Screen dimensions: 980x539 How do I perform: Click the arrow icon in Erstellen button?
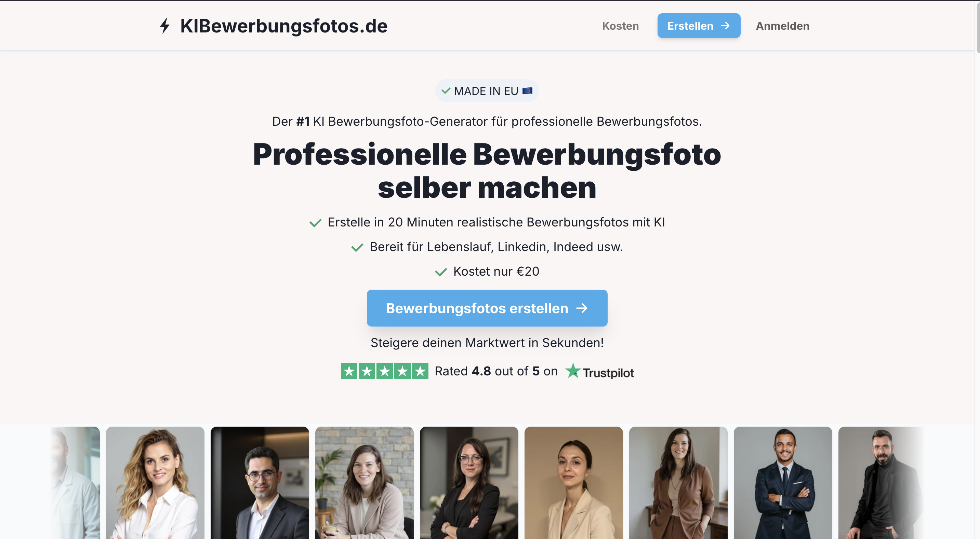(725, 26)
